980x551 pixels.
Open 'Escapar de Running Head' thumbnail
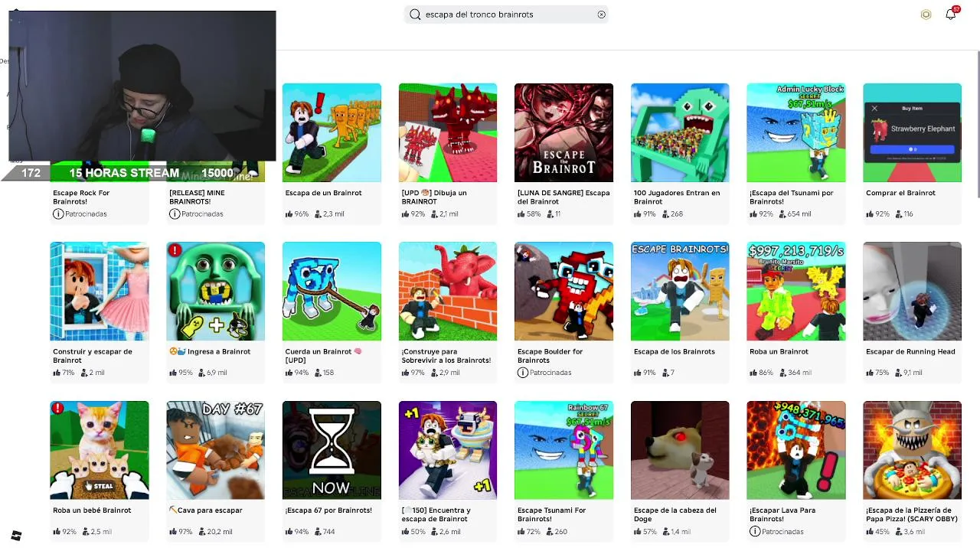(x=912, y=291)
